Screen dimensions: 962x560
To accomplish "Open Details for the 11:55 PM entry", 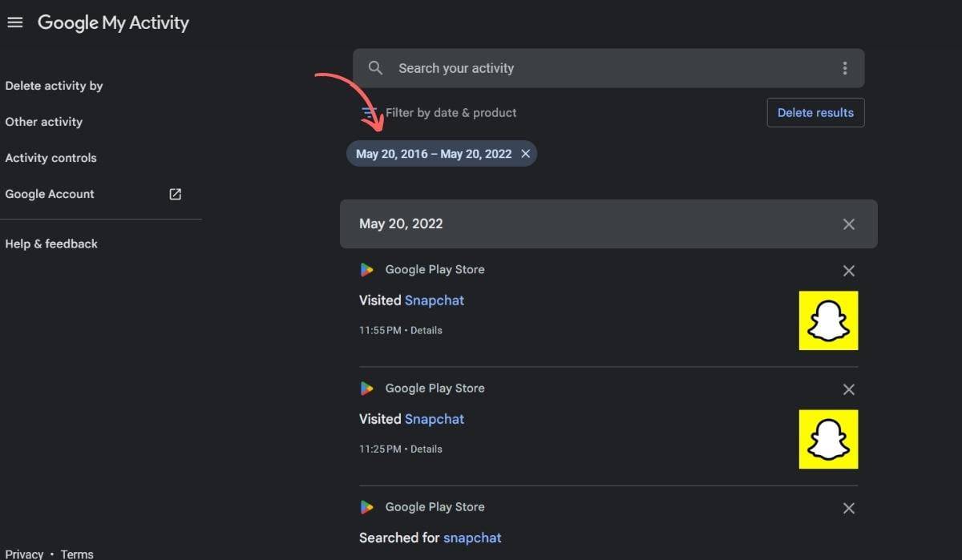I will [426, 330].
